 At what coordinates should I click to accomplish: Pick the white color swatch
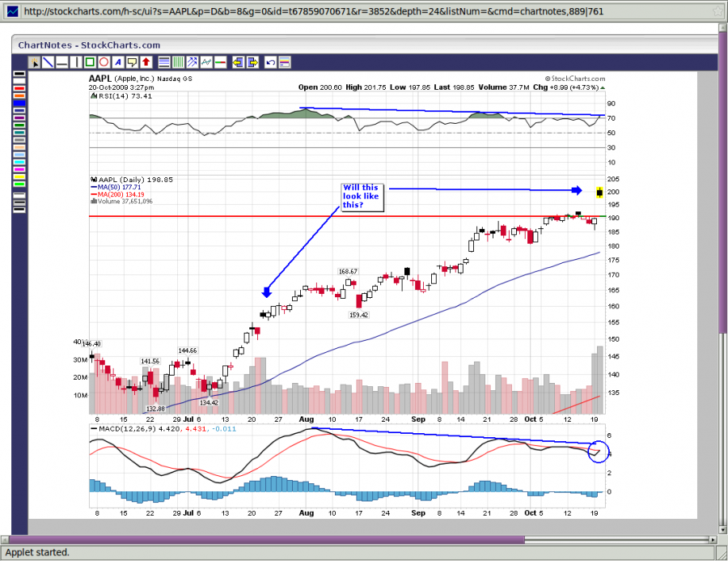click(x=19, y=81)
